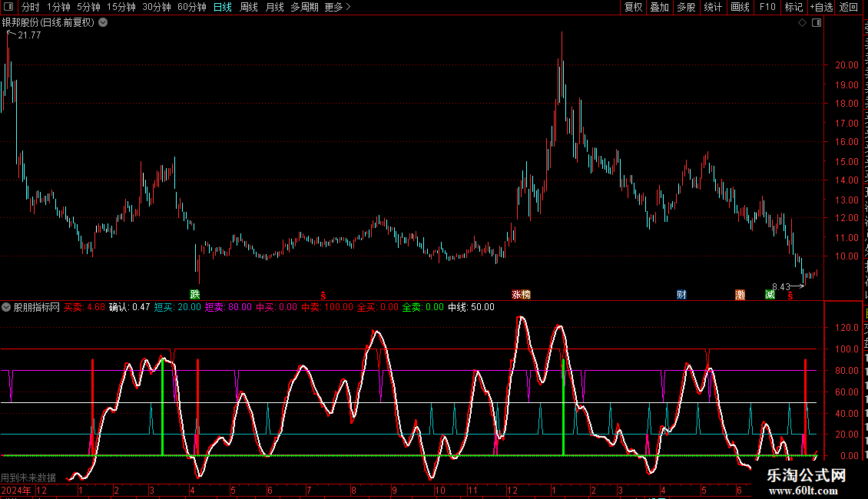Click the 21.77 high price label
868x499 pixels.
click(x=29, y=35)
